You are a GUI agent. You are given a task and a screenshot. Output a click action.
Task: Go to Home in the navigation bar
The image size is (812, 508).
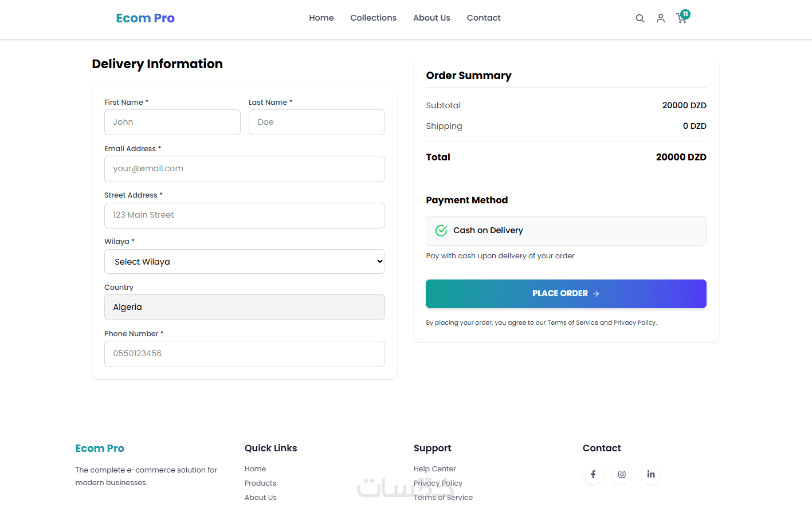point(321,18)
